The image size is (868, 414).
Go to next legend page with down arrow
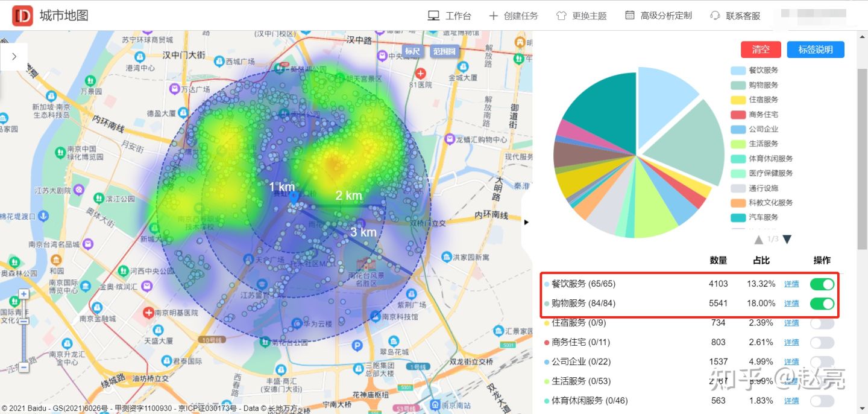pos(787,240)
